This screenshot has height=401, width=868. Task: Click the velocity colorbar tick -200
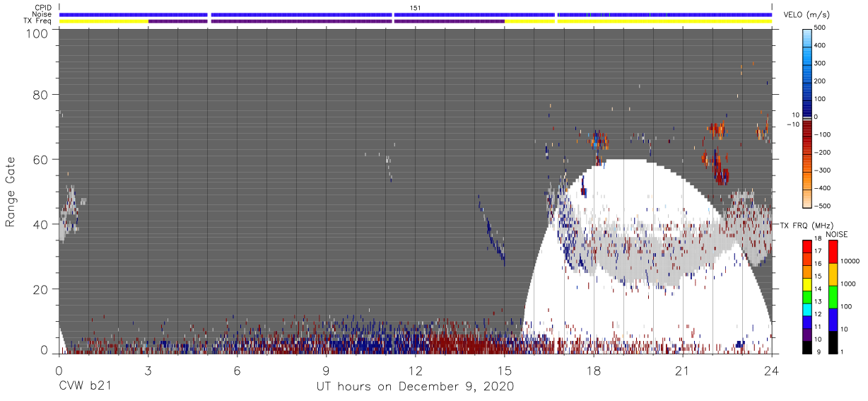[x=823, y=152]
